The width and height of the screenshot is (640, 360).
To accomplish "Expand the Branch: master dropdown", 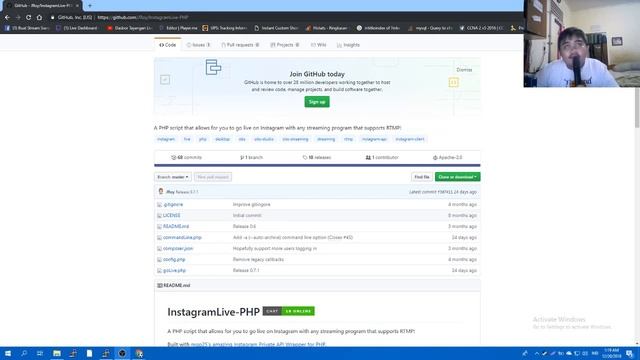I will pyautogui.click(x=173, y=177).
